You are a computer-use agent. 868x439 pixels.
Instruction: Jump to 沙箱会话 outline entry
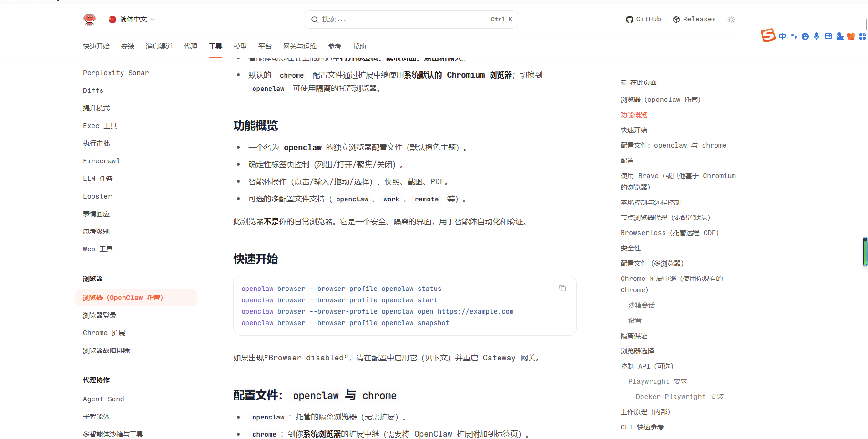pos(642,305)
